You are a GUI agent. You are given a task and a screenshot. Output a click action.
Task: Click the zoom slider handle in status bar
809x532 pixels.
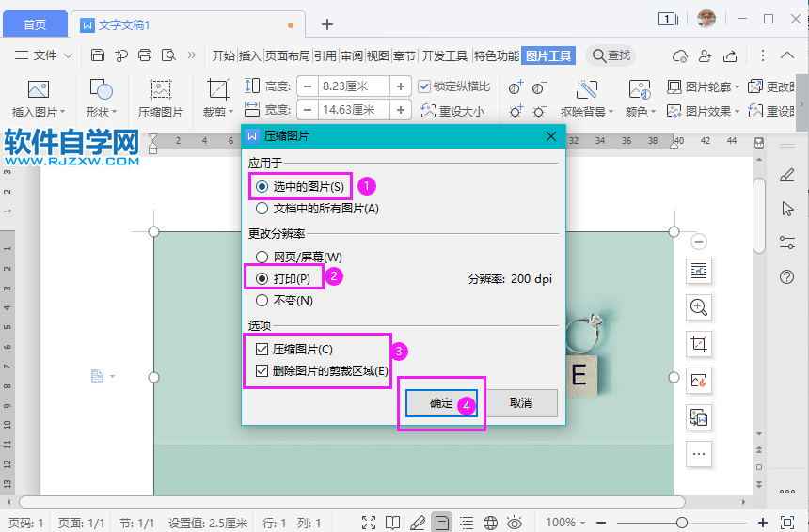coord(682,523)
